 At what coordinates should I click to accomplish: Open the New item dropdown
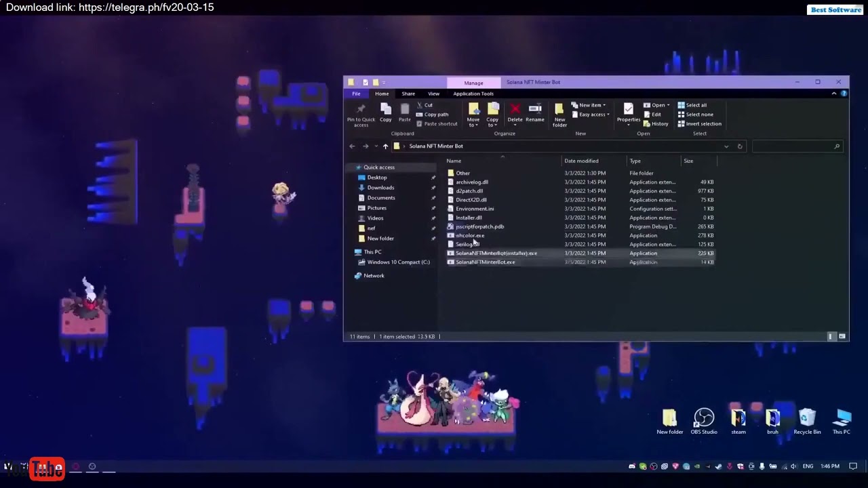click(588, 105)
